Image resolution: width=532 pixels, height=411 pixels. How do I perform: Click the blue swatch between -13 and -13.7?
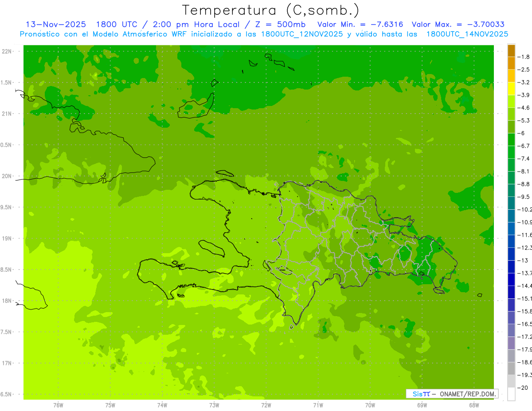pos(511,266)
